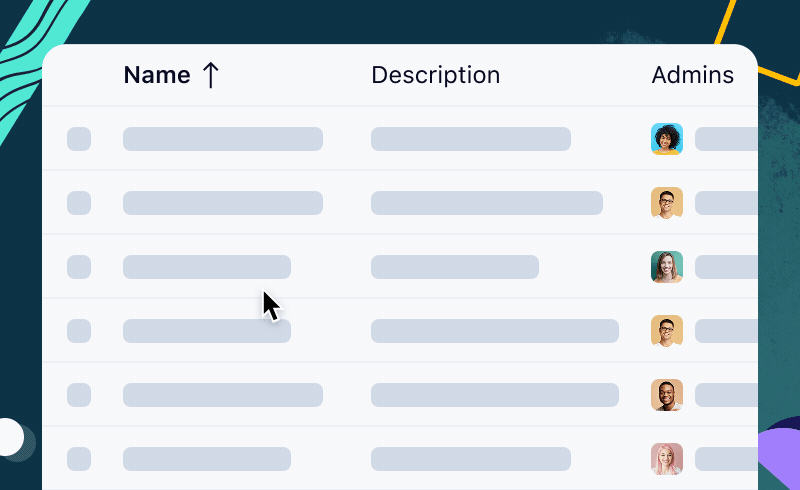Click the fifth row avatar of the bearded man
The height and width of the screenshot is (490, 800).
point(667,395)
